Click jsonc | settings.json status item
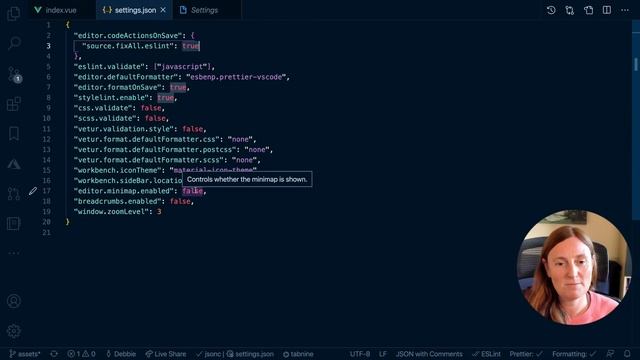 pyautogui.click(x=235, y=354)
